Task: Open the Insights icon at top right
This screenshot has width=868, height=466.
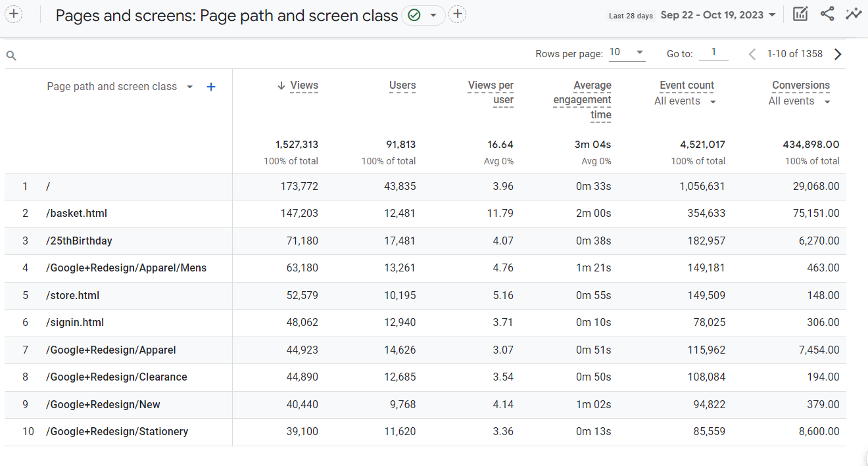Action: [853, 13]
